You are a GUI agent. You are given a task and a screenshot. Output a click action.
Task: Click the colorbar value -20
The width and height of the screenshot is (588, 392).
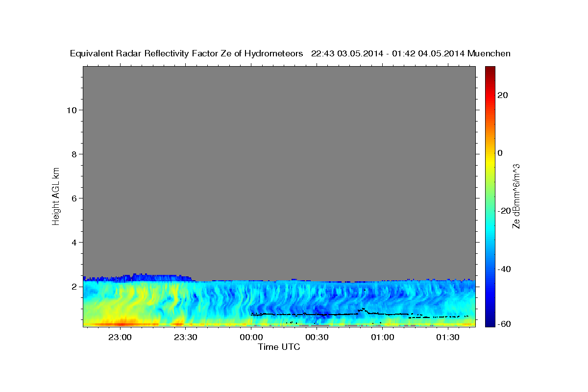pos(504,211)
